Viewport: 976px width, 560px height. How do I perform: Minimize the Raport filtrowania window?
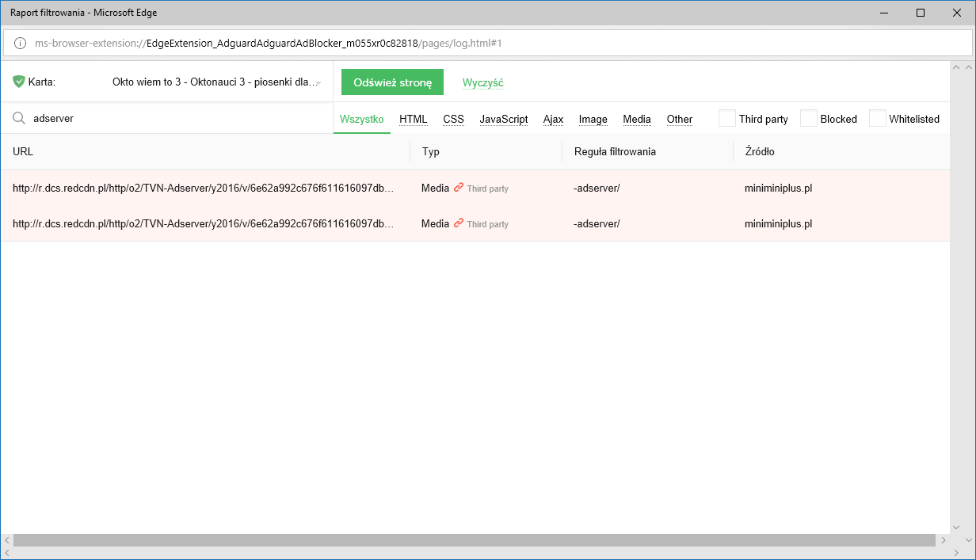click(x=884, y=13)
